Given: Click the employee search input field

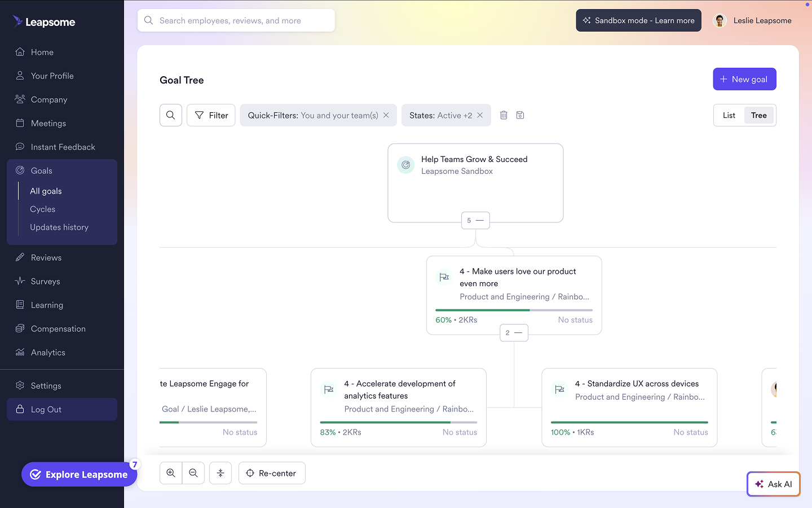Looking at the screenshot, I should pyautogui.click(x=237, y=20).
